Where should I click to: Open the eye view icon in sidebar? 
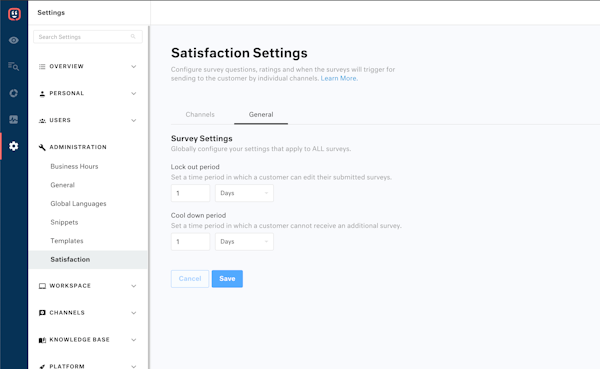click(x=14, y=40)
